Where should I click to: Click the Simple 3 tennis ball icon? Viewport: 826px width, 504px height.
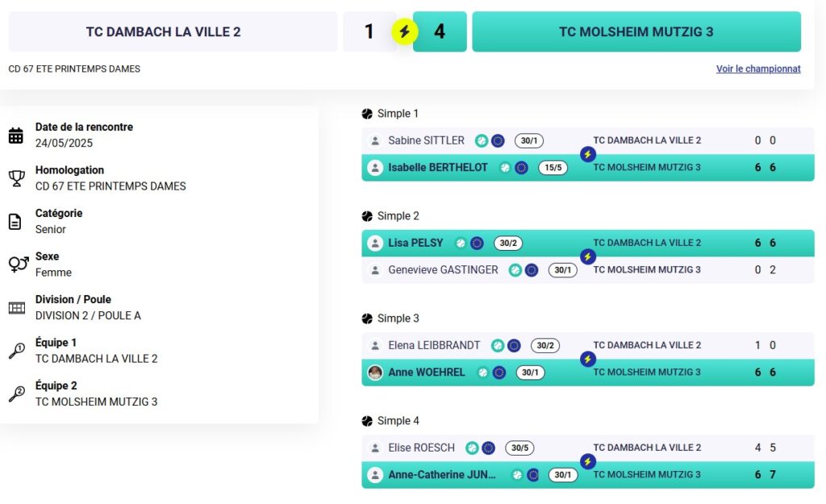pyautogui.click(x=367, y=319)
